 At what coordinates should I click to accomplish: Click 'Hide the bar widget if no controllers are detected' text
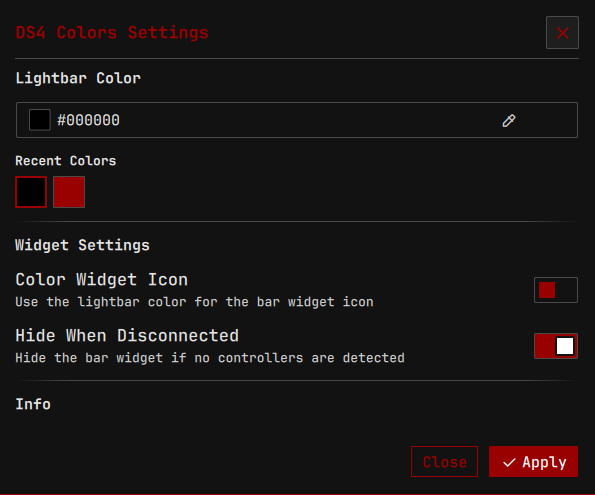pyautogui.click(x=210, y=358)
